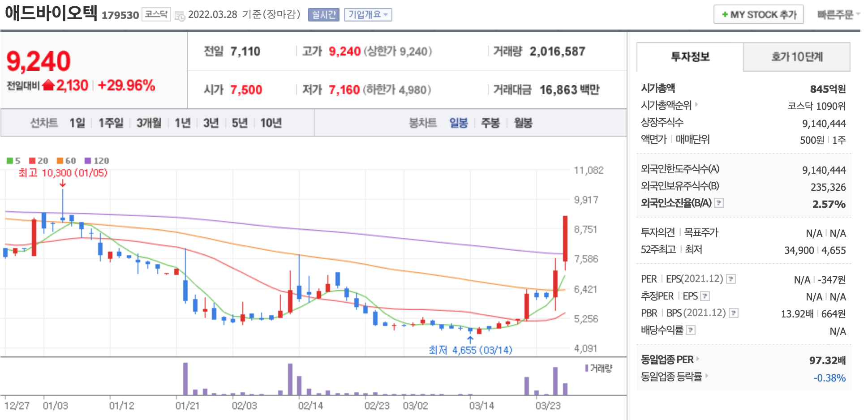Image resolution: width=868 pixels, height=420 pixels.
Task: Click the 전일 value 7,110
Action: click(x=245, y=51)
